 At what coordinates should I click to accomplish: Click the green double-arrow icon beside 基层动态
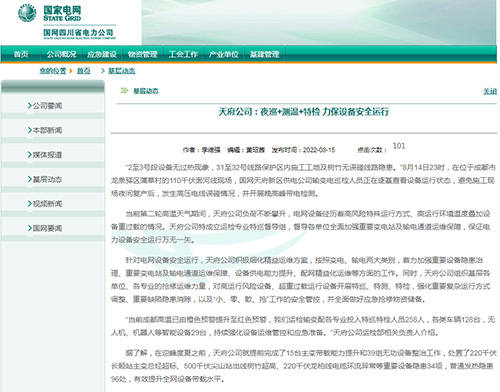click(x=124, y=90)
